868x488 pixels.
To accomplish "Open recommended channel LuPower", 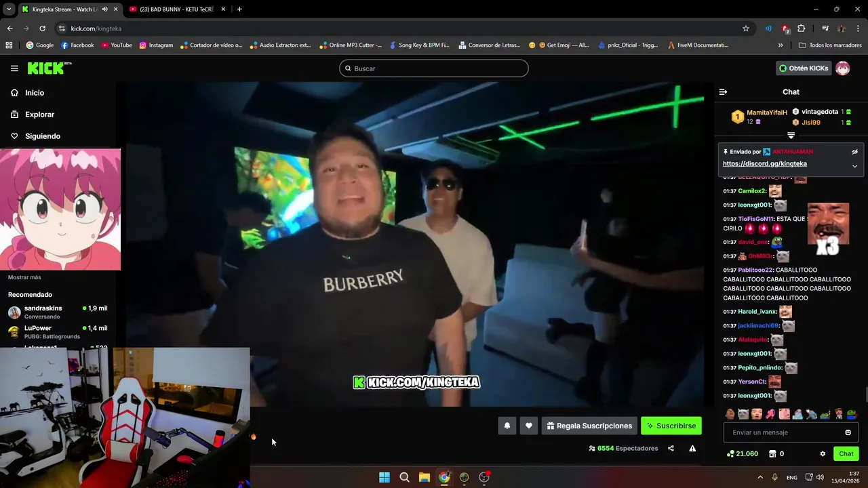I will [x=58, y=331].
